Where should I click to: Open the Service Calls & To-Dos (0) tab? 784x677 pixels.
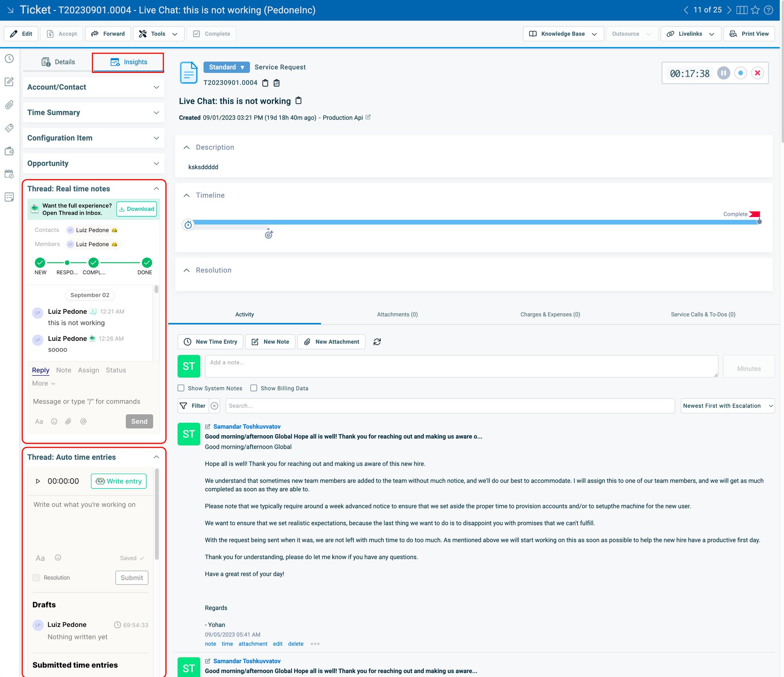point(703,314)
